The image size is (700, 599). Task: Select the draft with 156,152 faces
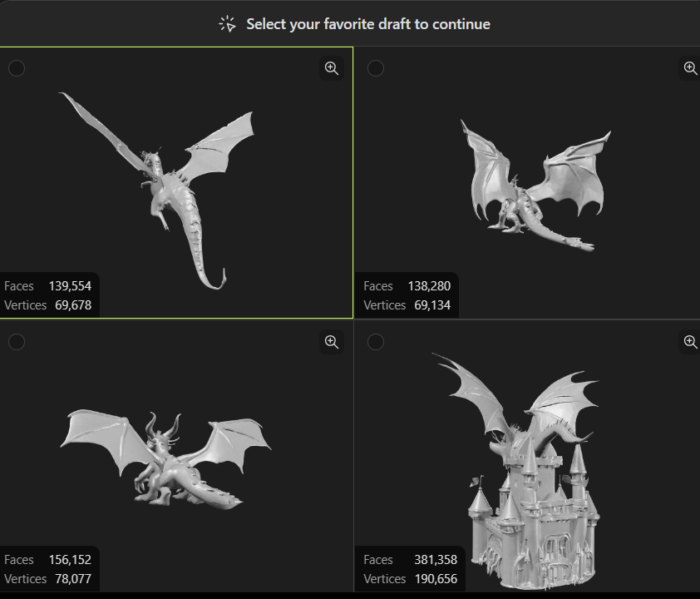pyautogui.click(x=17, y=342)
